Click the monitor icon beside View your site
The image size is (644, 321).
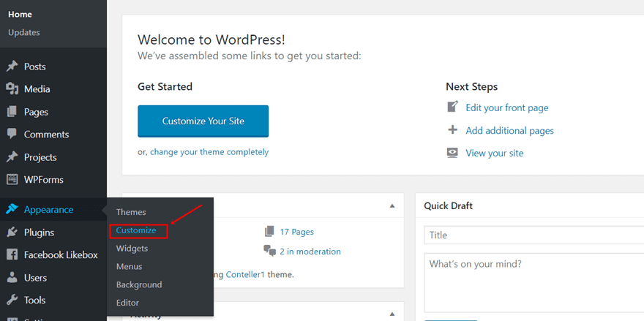[452, 153]
